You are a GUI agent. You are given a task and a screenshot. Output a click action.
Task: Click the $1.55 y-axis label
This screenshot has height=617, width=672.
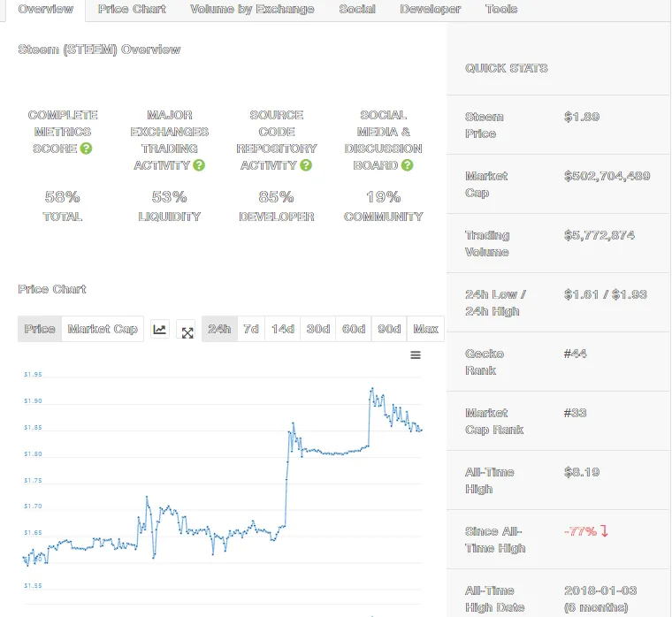point(33,586)
